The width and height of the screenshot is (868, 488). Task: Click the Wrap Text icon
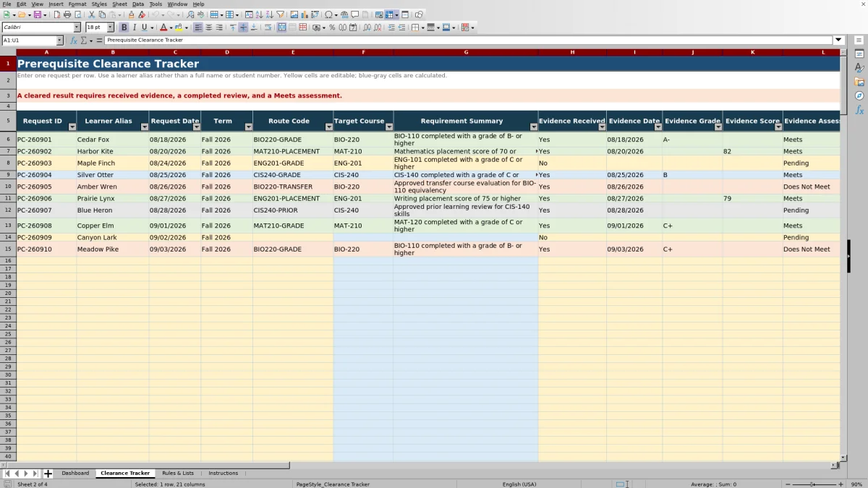[x=268, y=27]
